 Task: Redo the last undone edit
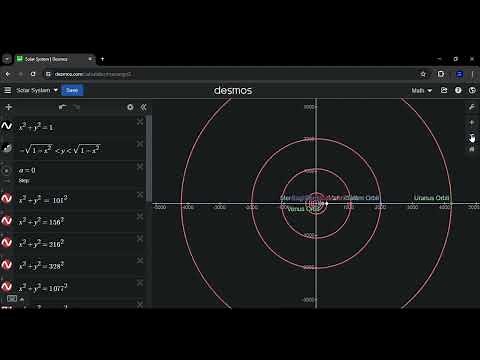(x=76, y=107)
